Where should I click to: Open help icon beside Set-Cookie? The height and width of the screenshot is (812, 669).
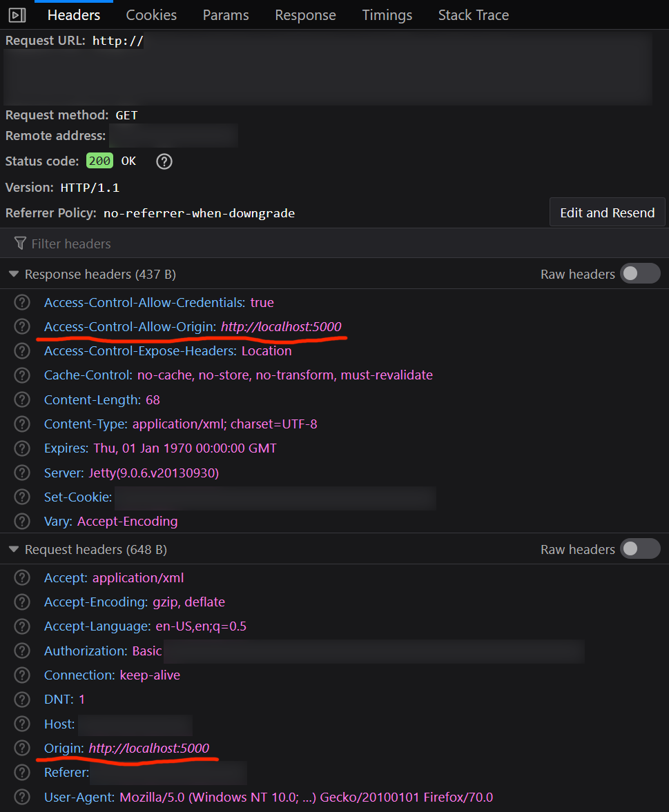coord(22,497)
